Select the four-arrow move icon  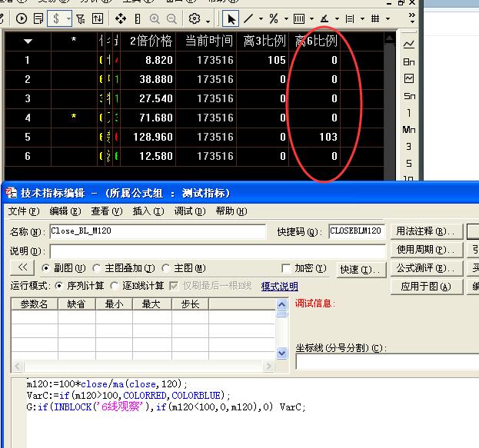click(x=121, y=18)
